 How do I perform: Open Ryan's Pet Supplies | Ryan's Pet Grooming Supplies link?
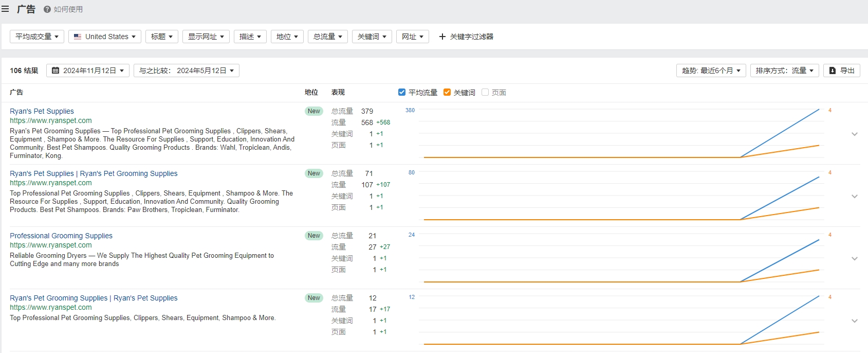click(x=94, y=173)
